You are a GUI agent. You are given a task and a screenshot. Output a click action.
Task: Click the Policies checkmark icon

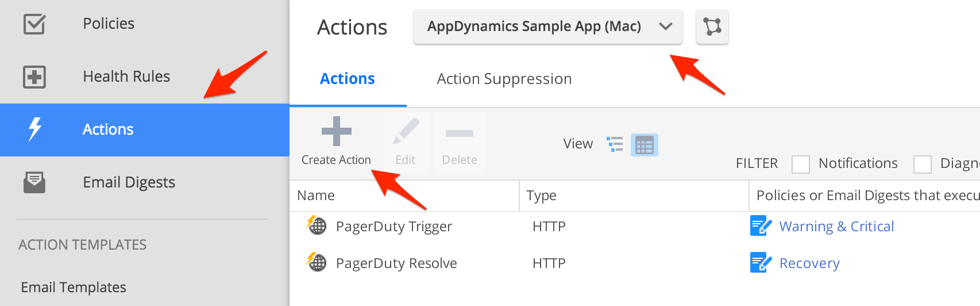click(34, 24)
